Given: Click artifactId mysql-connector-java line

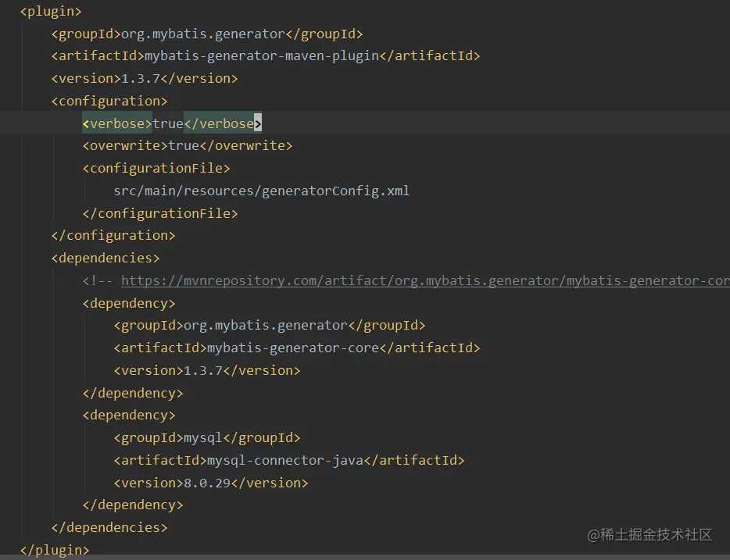Looking at the screenshot, I should [289, 460].
